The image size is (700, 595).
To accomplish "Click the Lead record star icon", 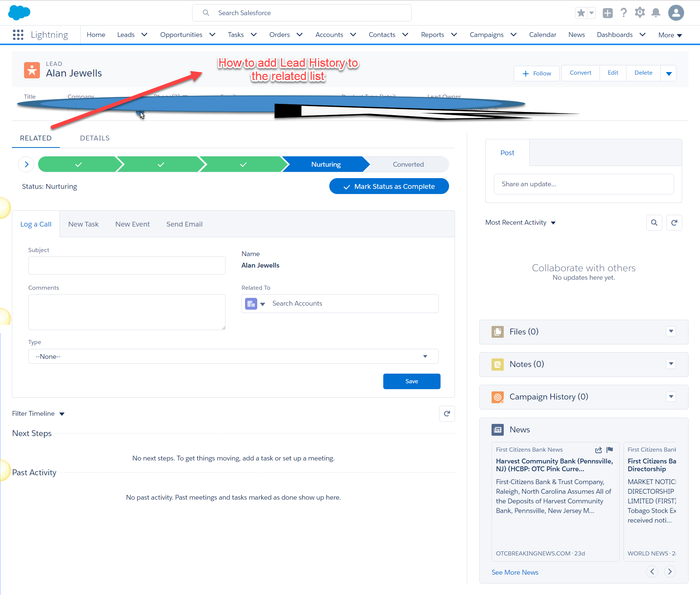I will (32, 70).
